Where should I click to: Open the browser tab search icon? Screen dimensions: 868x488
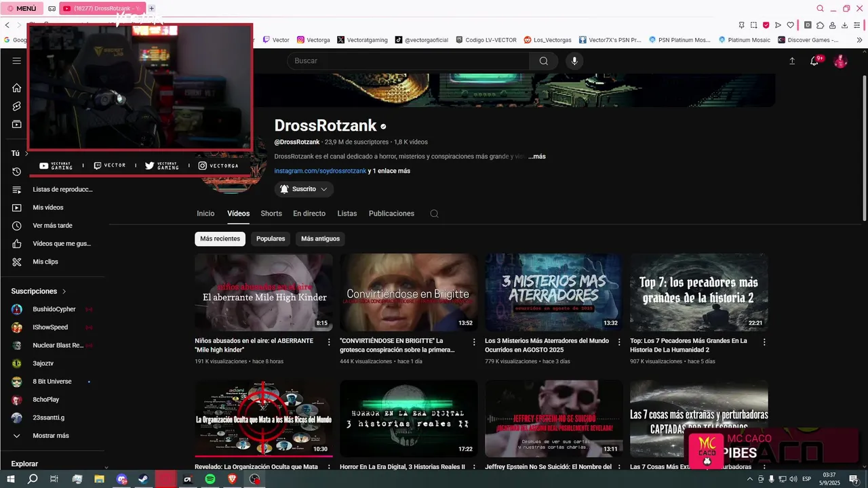point(820,8)
